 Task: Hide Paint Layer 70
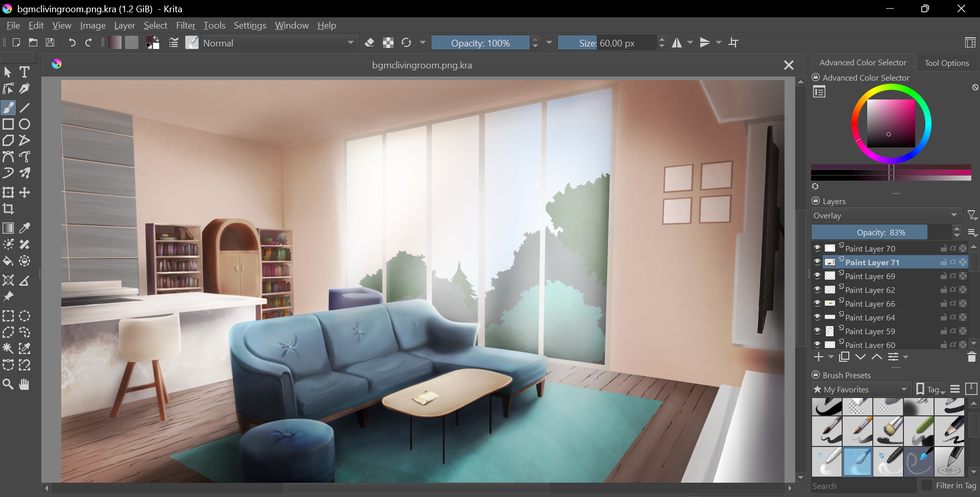817,248
